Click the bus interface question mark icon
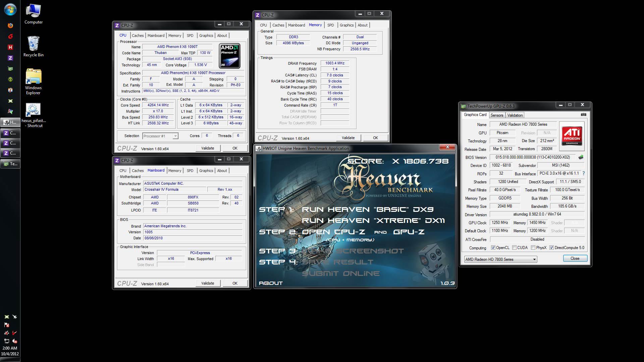This screenshot has height=362, width=644. [x=584, y=173]
